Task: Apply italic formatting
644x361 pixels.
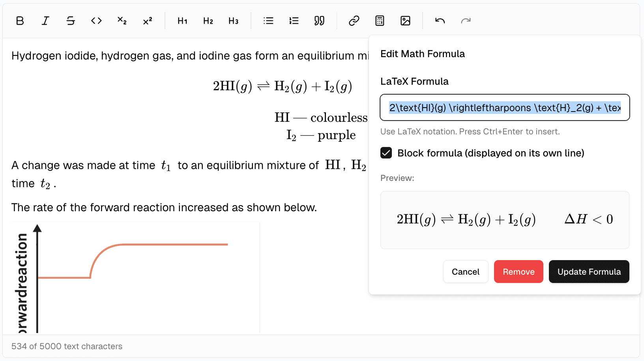Action: tap(45, 20)
